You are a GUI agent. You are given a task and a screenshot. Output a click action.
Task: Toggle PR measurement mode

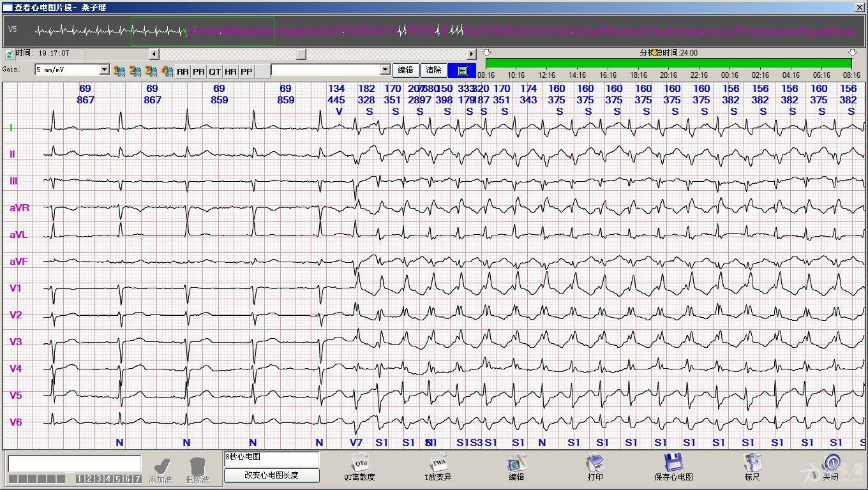198,71
